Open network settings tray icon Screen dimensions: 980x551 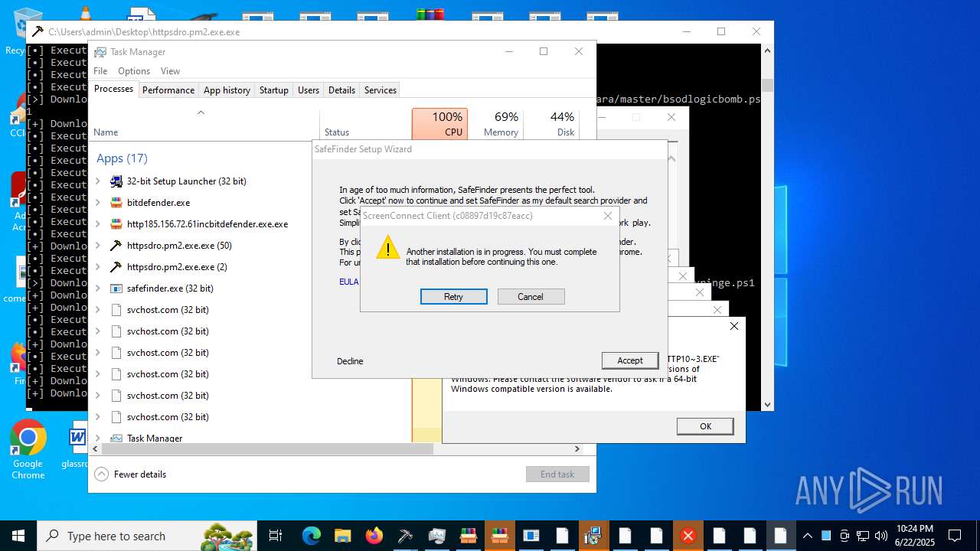tap(863, 536)
